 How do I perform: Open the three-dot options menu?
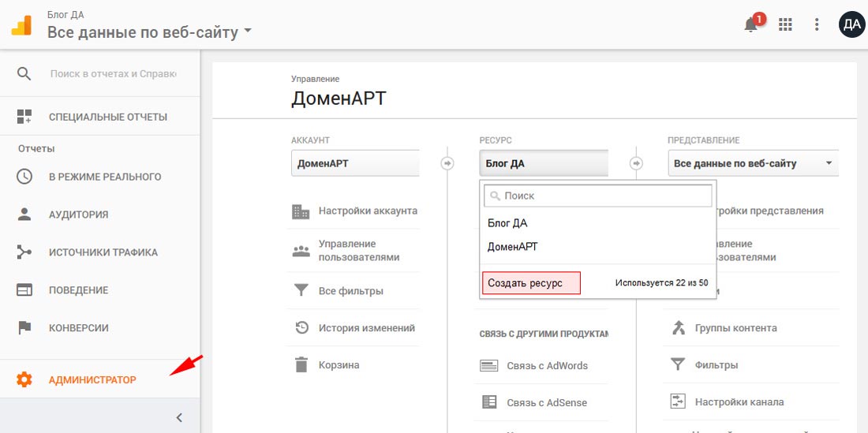point(817,24)
